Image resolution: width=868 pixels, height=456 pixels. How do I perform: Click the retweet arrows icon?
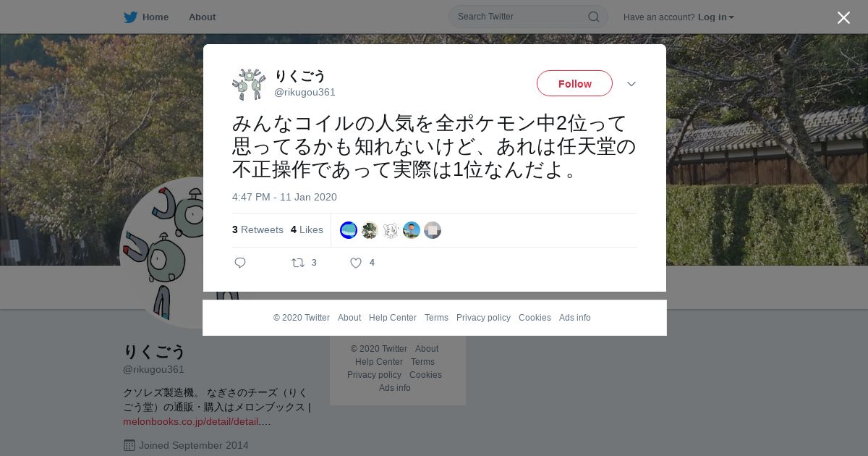(298, 263)
